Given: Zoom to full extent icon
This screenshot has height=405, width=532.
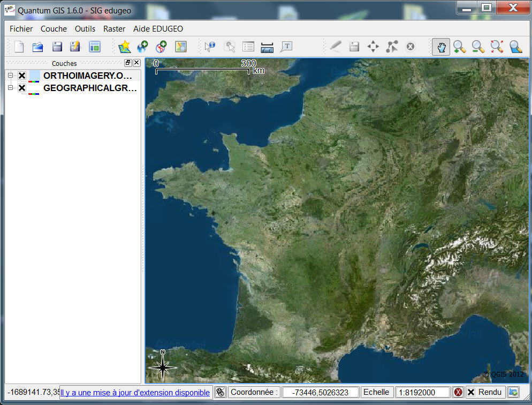Looking at the screenshot, I should tap(497, 47).
